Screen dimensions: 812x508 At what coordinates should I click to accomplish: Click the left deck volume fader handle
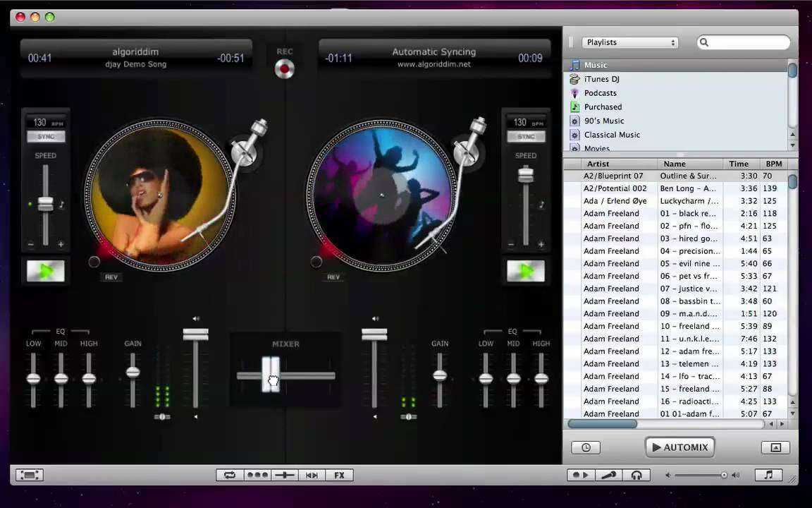point(196,334)
